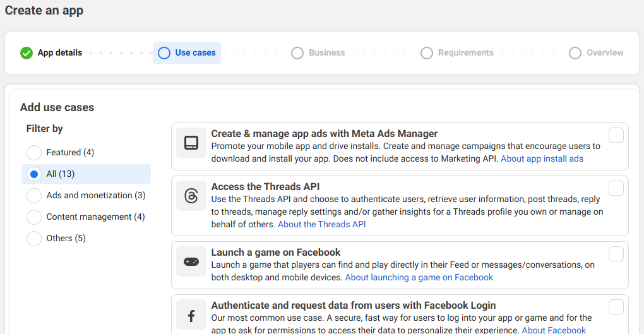Jump to the Business step
Screen dimensions: 644x334
point(319,53)
